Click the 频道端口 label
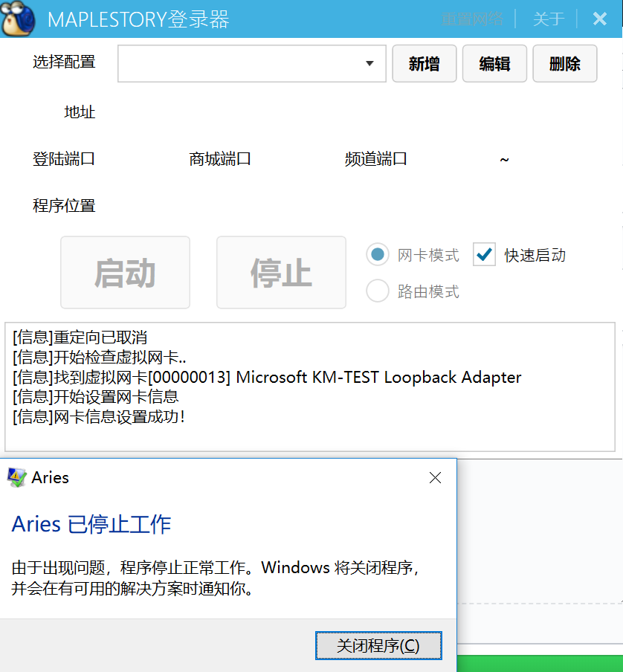The height and width of the screenshot is (672, 623). tap(375, 159)
